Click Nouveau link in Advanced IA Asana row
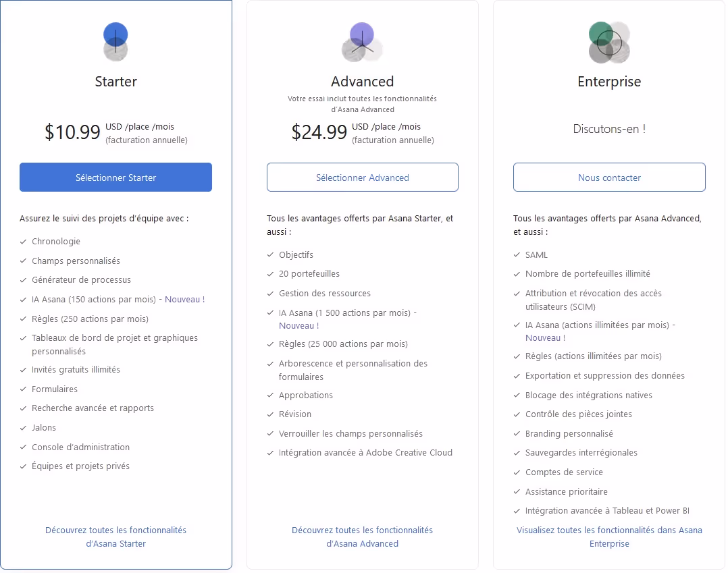Image resolution: width=728 pixels, height=573 pixels. click(x=298, y=325)
